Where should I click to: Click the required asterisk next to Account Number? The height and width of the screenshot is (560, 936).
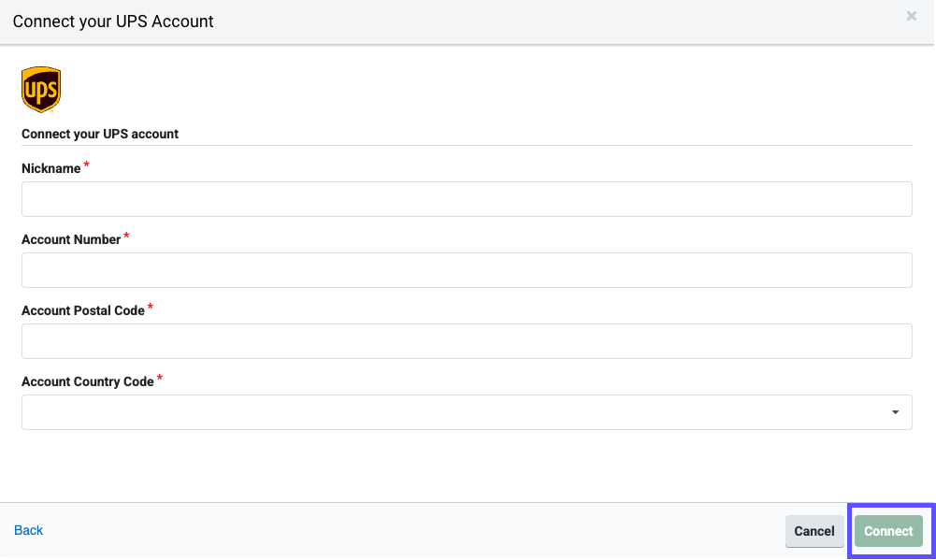[x=127, y=237]
